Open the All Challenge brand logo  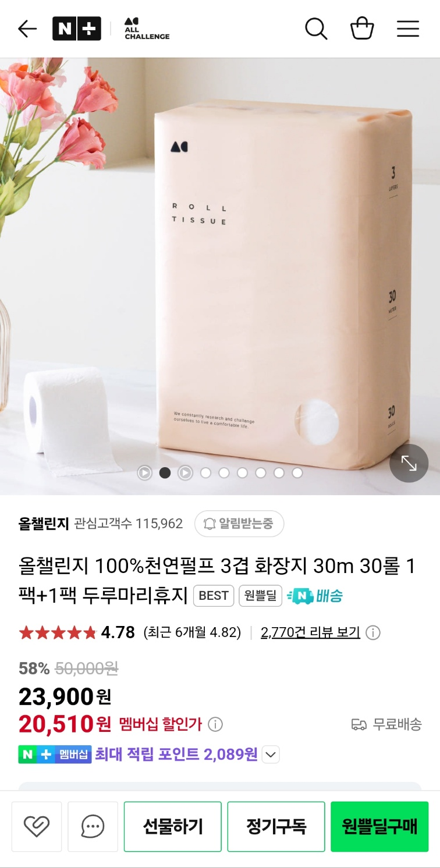tap(147, 29)
